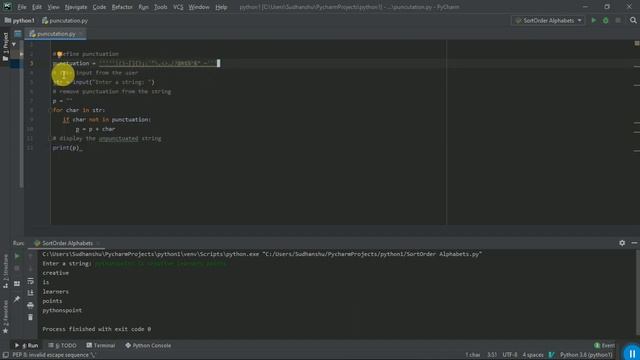The height and width of the screenshot is (360, 640).
Task: Start debugging with the green bug icon
Action: click(x=606, y=20)
